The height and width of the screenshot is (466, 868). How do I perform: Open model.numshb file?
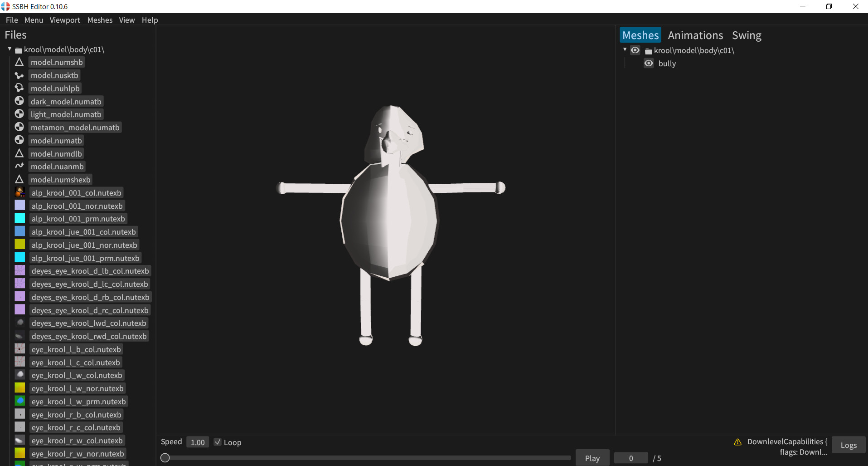[x=57, y=62]
